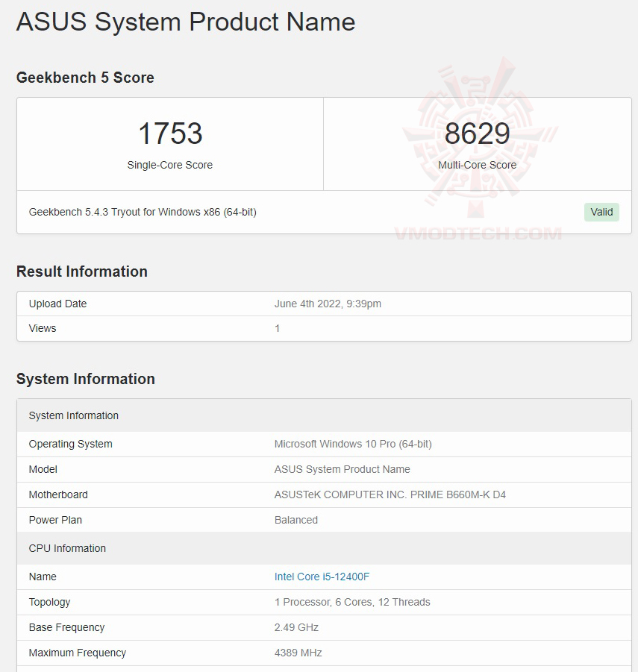Click the ASUS System Product Name heading
Image resolution: width=638 pixels, height=672 pixels.
tap(185, 22)
